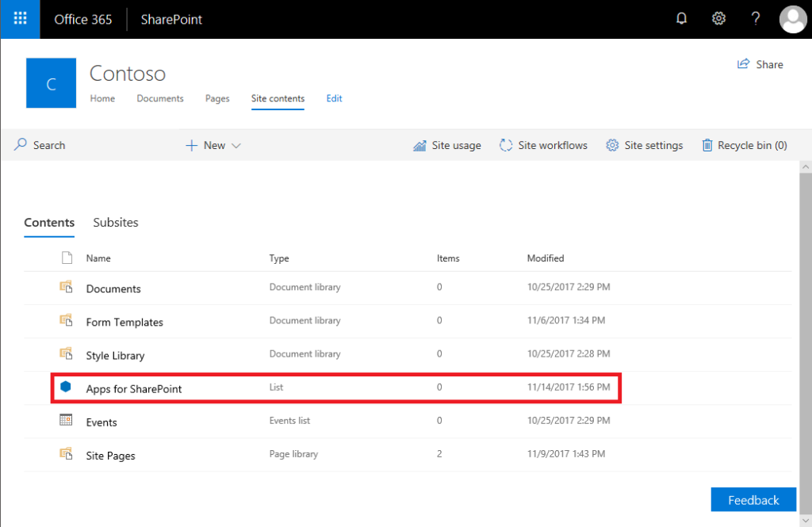Viewport: 812px width, 527px height.
Task: Click the Office 365 link
Action: point(82,20)
